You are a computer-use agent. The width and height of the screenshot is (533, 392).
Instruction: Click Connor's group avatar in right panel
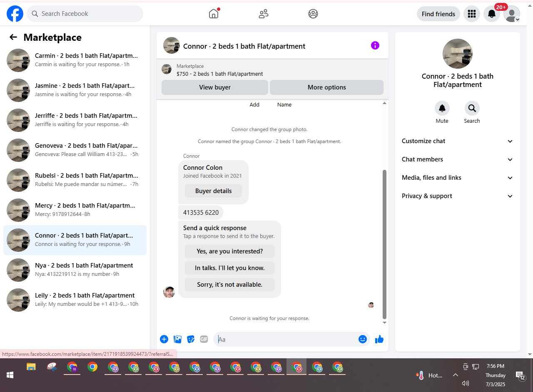coord(458,54)
